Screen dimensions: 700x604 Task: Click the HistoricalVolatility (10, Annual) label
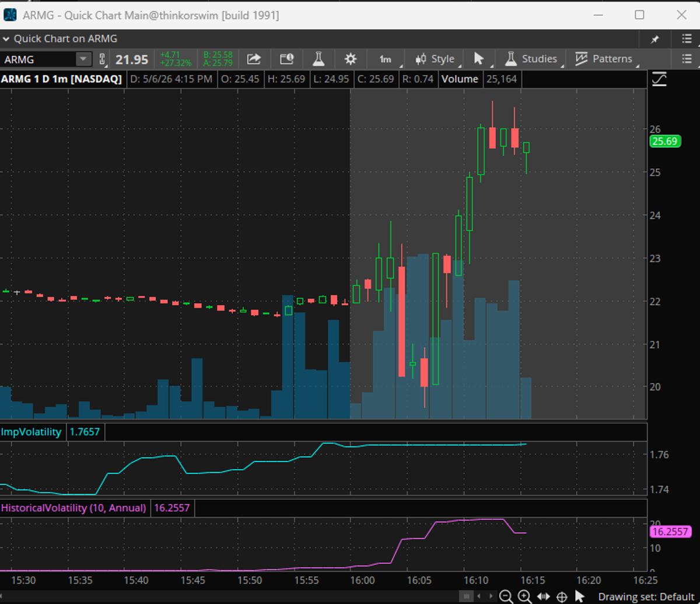tap(73, 508)
